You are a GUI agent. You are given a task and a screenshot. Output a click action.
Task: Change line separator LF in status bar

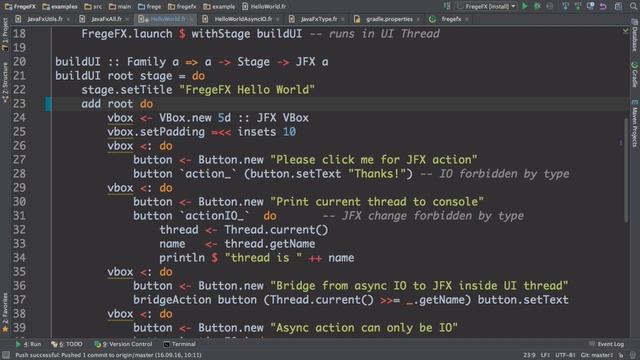click(545, 355)
